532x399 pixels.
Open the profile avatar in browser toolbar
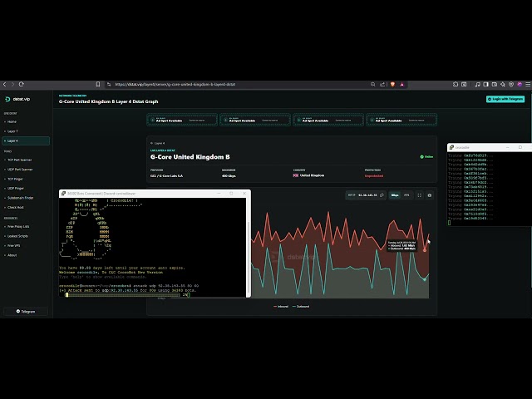pyautogui.click(x=520, y=84)
